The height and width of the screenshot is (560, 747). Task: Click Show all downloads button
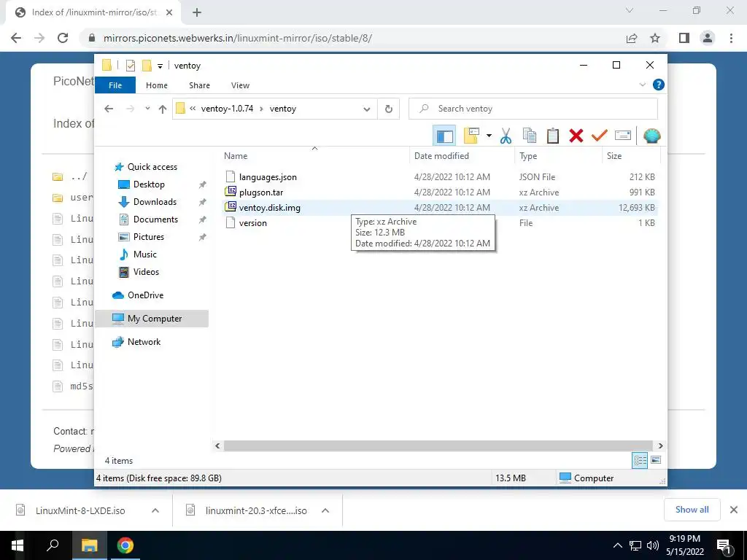692,510
